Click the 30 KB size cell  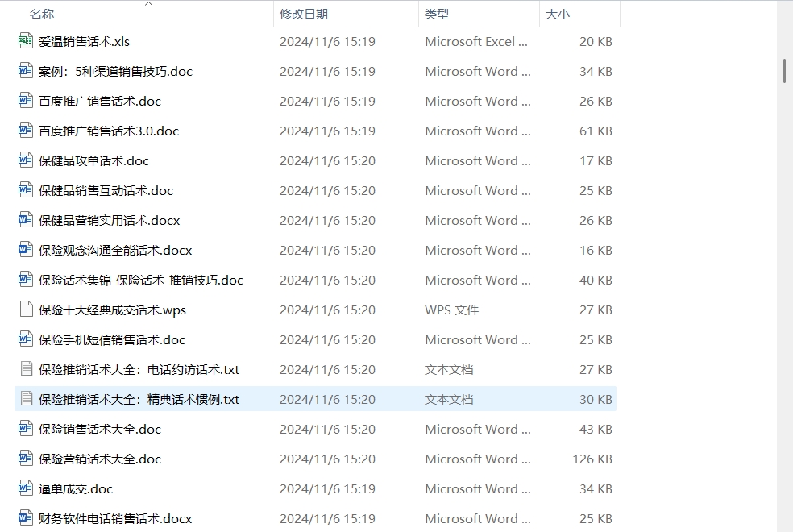tap(596, 400)
